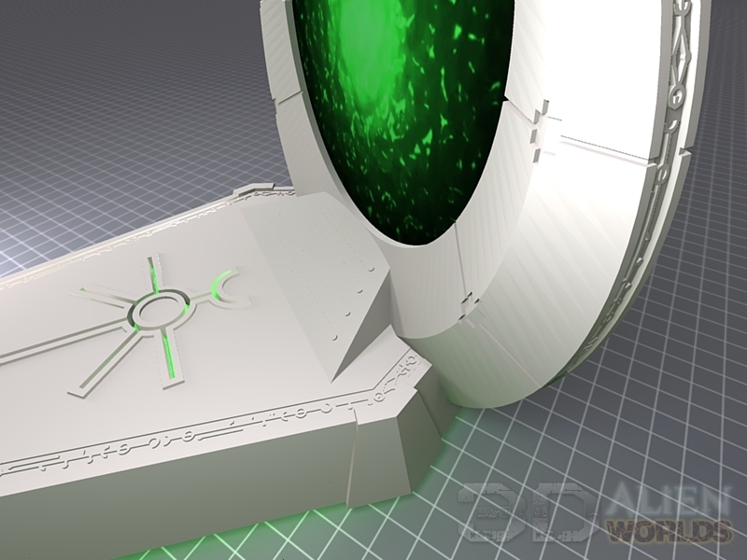Click the 3D Alien Worlds watermark logo
This screenshot has height=560, width=747.
(x=598, y=513)
